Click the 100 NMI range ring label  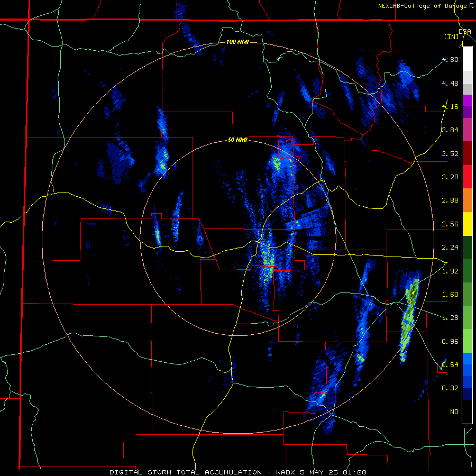[x=237, y=42]
